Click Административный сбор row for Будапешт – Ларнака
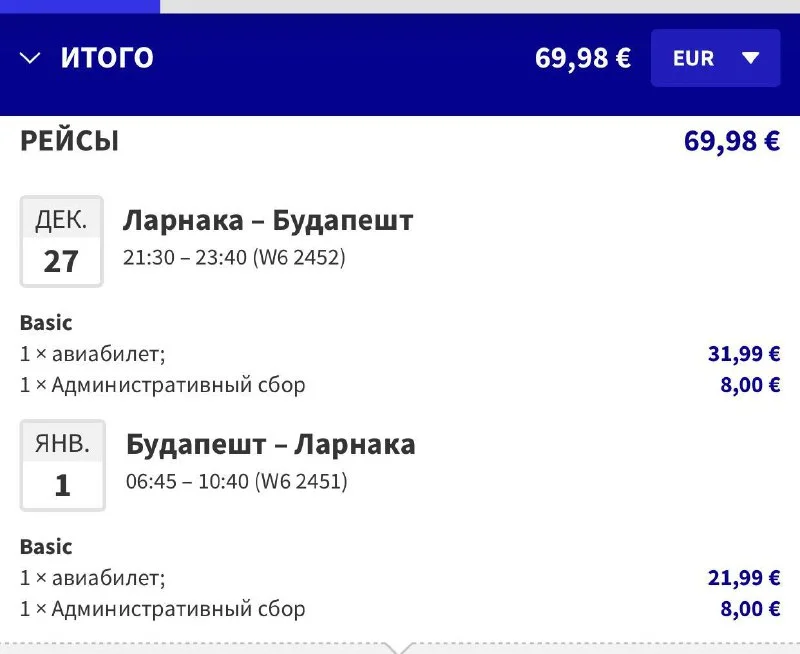The height and width of the screenshot is (654, 800). coord(163,609)
